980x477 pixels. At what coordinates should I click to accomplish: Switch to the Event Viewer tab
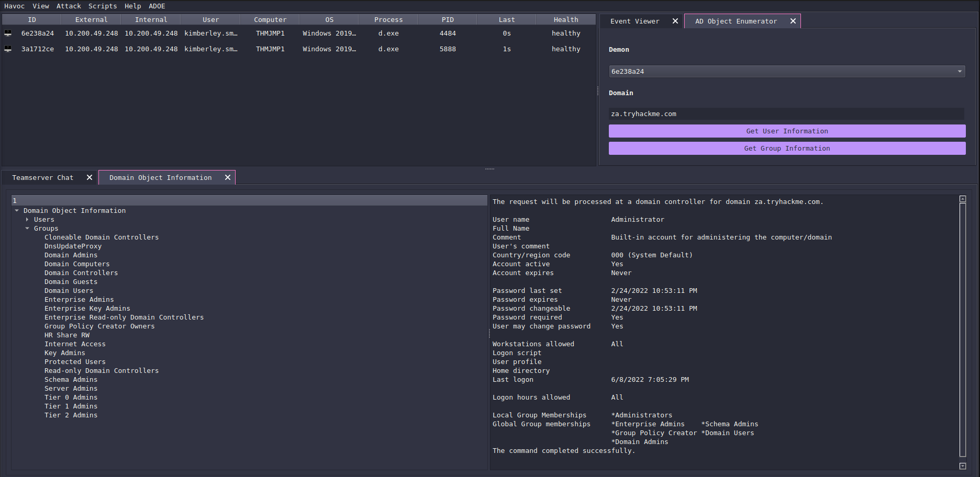coord(634,21)
